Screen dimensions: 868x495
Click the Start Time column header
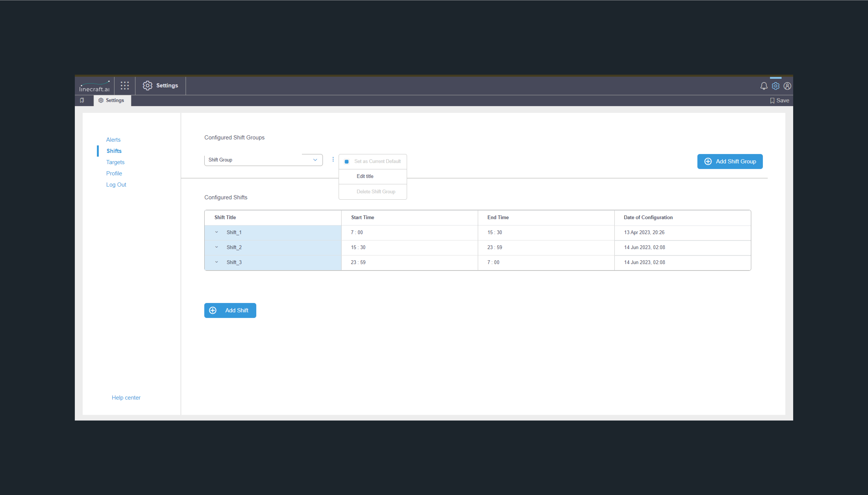[x=409, y=218]
